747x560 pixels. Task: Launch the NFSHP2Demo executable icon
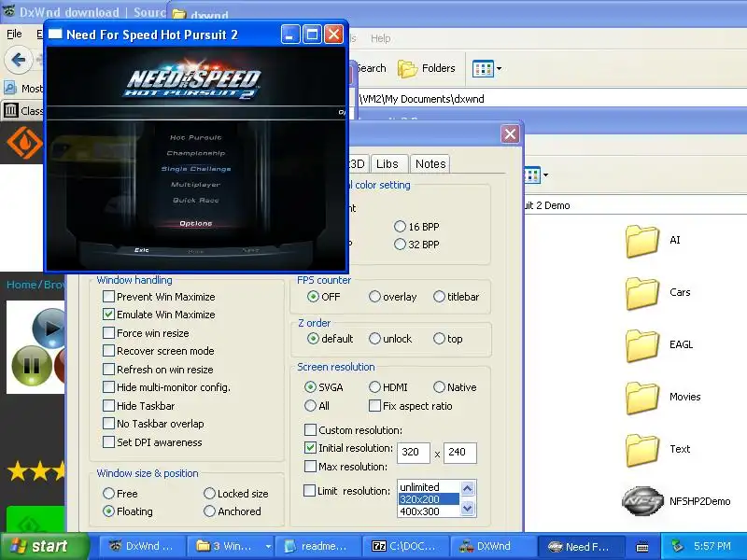click(x=642, y=501)
